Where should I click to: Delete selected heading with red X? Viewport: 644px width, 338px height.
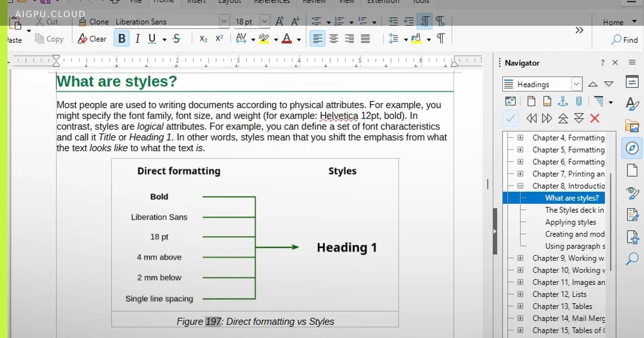click(x=595, y=119)
